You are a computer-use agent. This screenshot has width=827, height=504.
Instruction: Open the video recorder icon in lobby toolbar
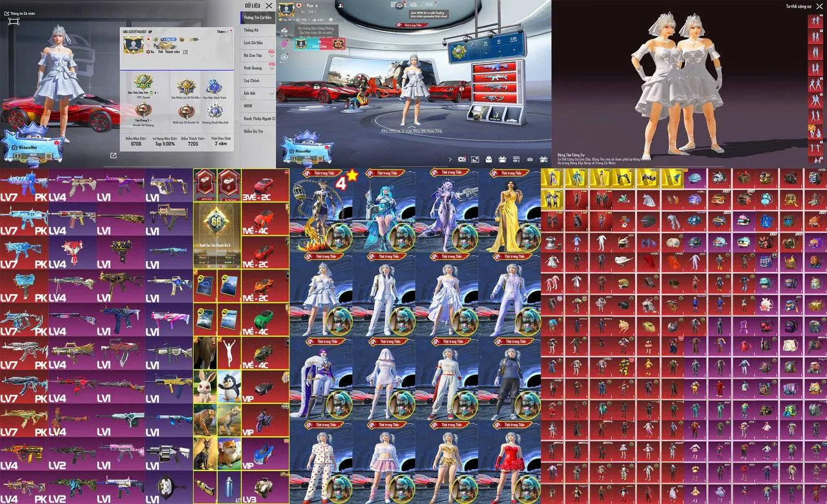pos(462,159)
